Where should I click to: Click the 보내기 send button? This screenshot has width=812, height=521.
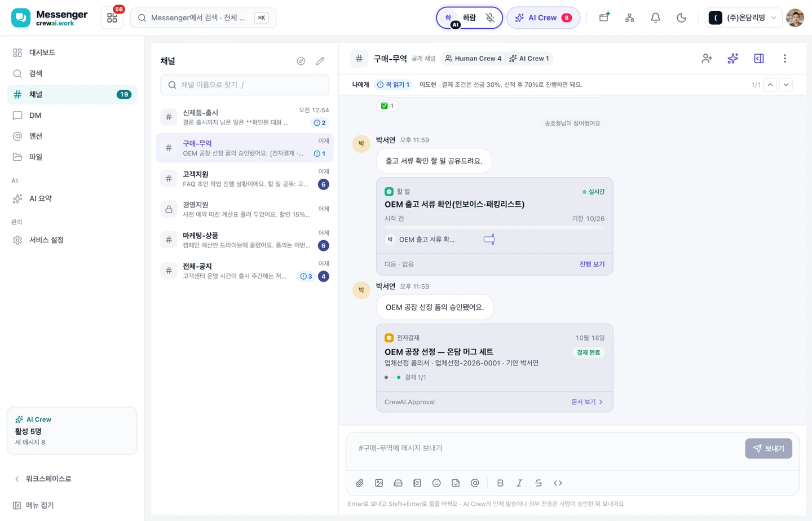coord(769,448)
